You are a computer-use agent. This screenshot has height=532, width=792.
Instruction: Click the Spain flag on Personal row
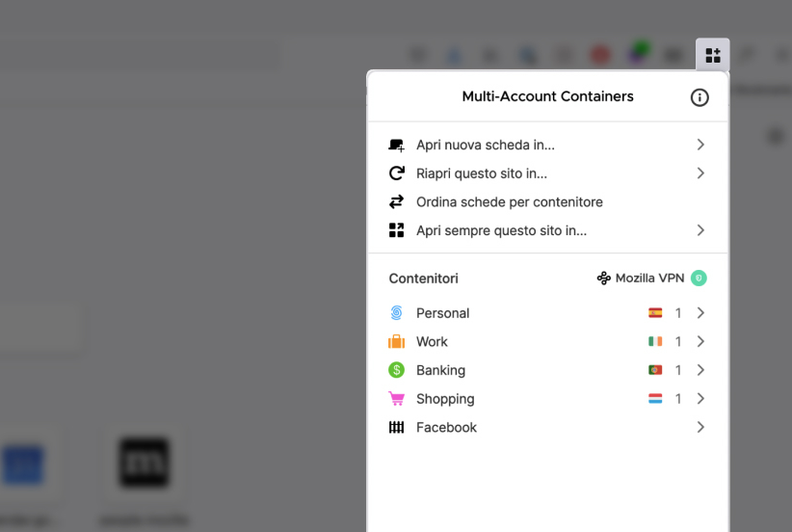(655, 312)
